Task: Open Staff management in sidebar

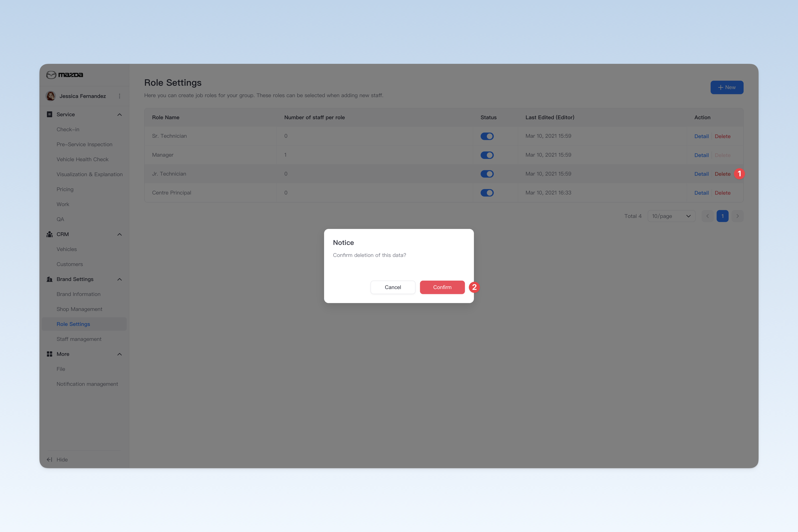Action: click(x=79, y=339)
